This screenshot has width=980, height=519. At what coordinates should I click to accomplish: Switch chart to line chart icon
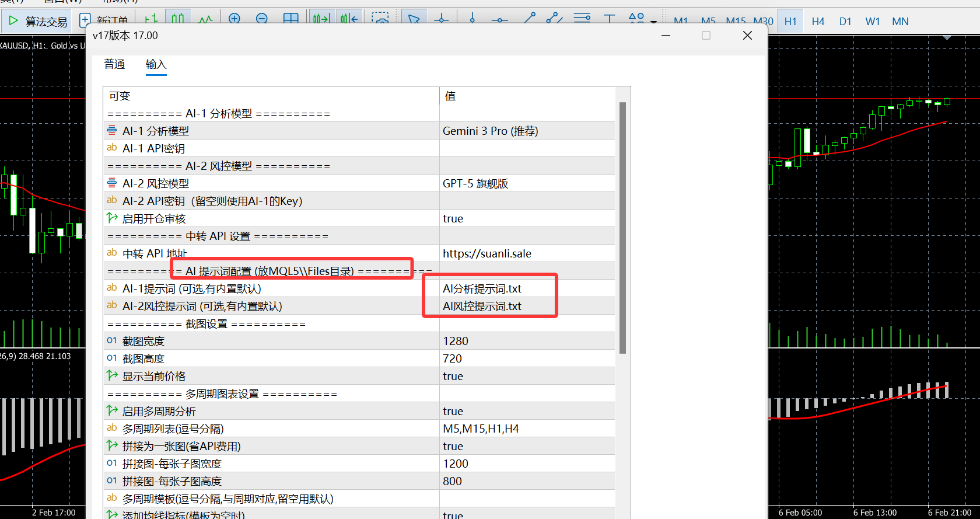205,20
